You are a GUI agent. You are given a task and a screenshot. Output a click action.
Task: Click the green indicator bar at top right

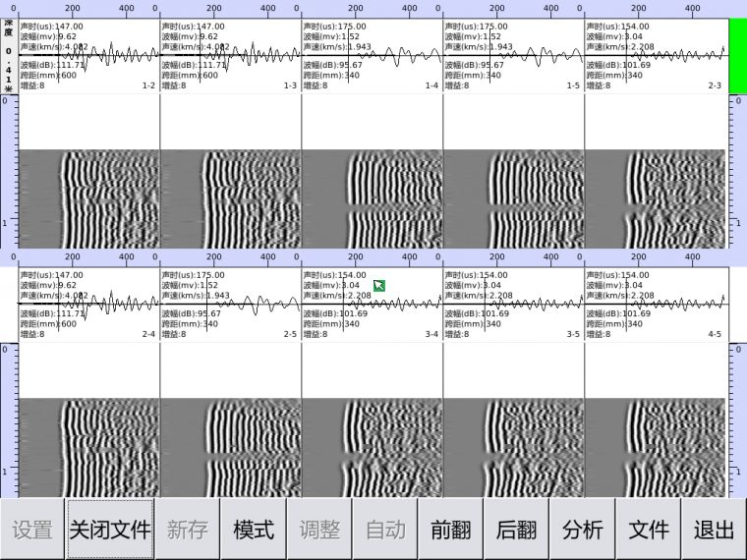click(x=737, y=56)
